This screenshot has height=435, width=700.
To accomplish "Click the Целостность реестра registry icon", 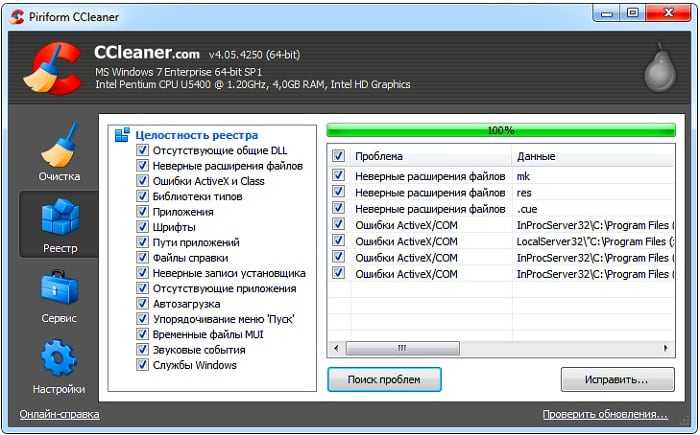I will [x=122, y=135].
